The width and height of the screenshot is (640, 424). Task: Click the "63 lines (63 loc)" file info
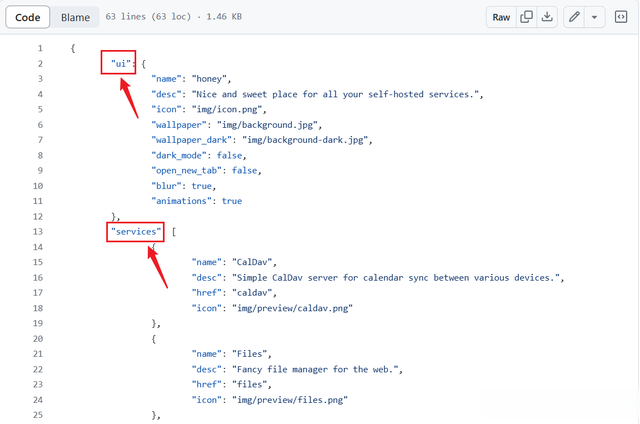pos(148,17)
